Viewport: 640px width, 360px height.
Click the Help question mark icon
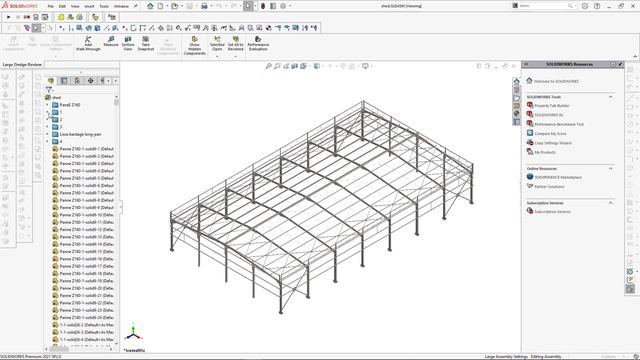(597, 6)
